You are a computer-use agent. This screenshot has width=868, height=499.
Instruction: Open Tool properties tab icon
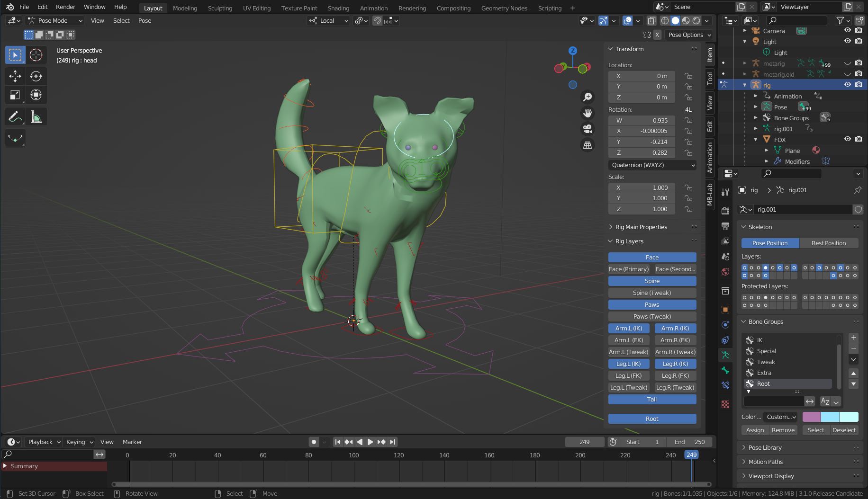pos(725,192)
